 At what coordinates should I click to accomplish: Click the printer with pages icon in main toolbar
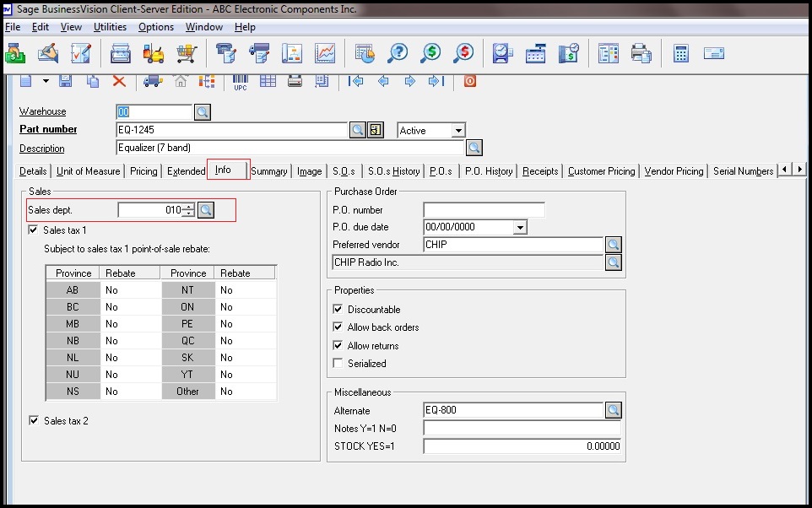[x=641, y=53]
